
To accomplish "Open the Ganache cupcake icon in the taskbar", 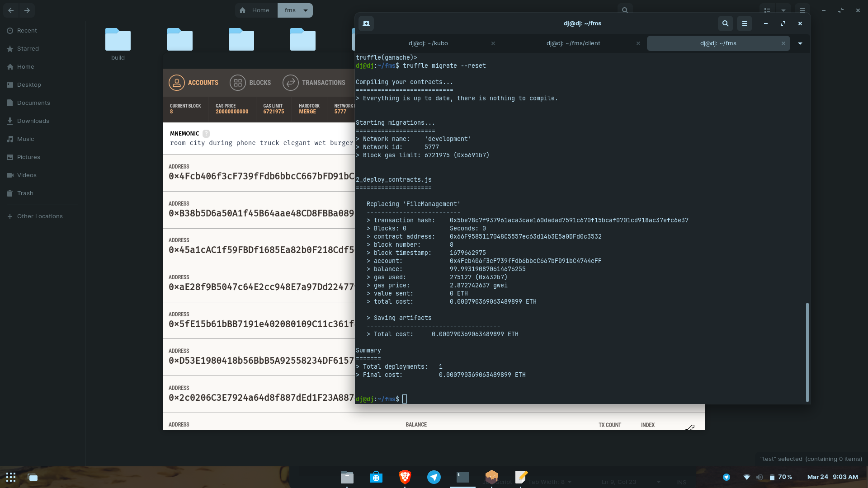I will [x=491, y=477].
